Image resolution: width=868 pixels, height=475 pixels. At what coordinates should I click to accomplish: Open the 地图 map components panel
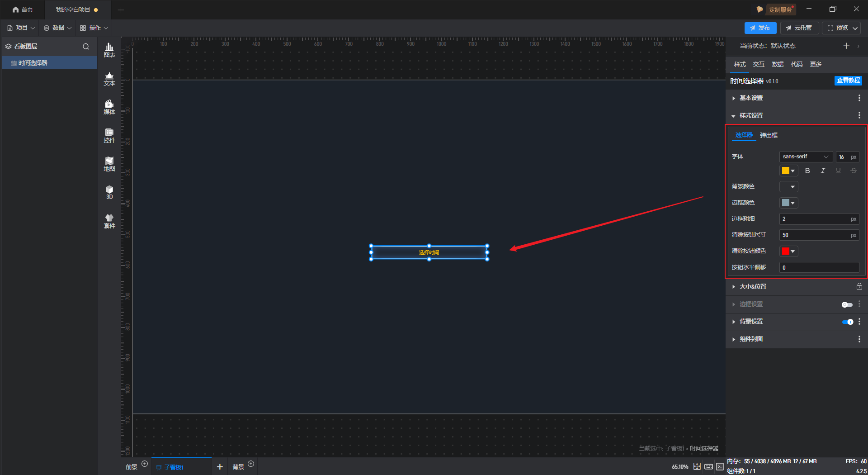[x=109, y=164]
